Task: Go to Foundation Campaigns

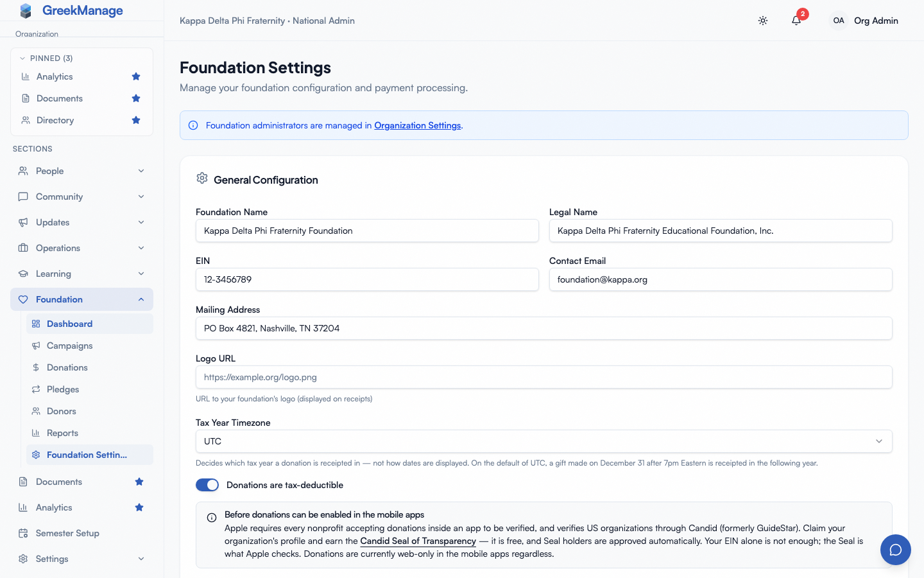Action: click(90, 346)
